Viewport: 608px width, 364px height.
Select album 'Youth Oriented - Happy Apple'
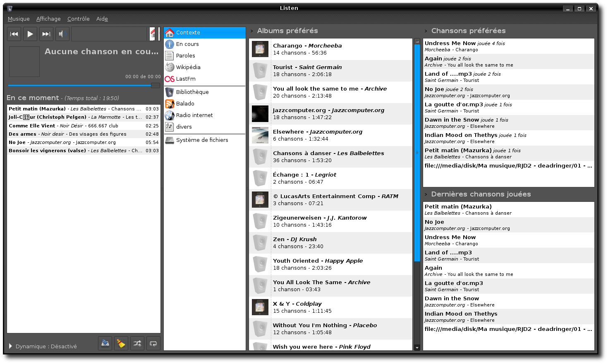pyautogui.click(x=331, y=264)
